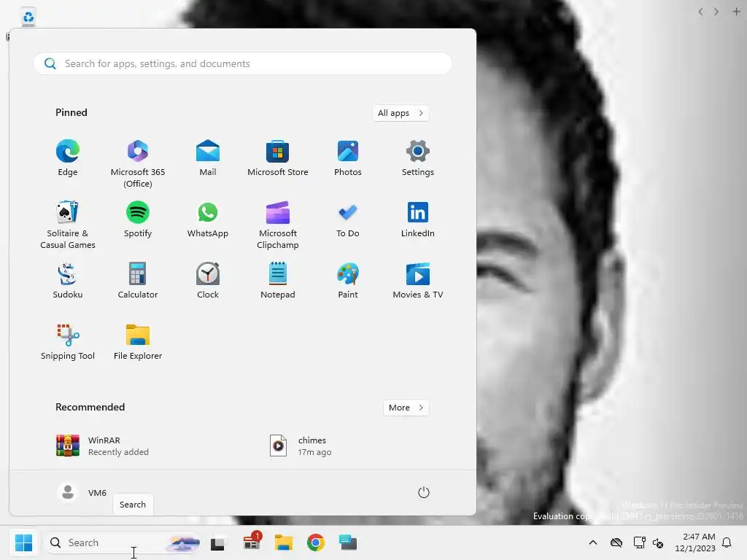
Task: Click the cloud sync tray icon
Action: pyautogui.click(x=616, y=542)
